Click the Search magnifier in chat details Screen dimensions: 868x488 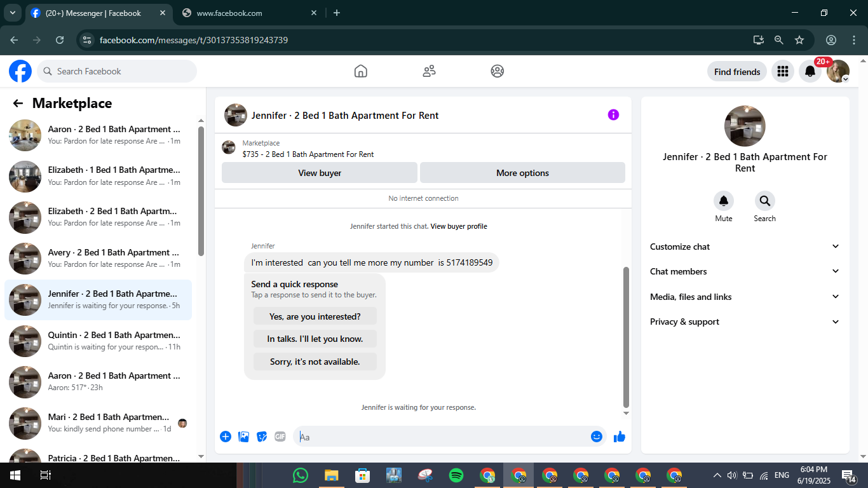765,201
